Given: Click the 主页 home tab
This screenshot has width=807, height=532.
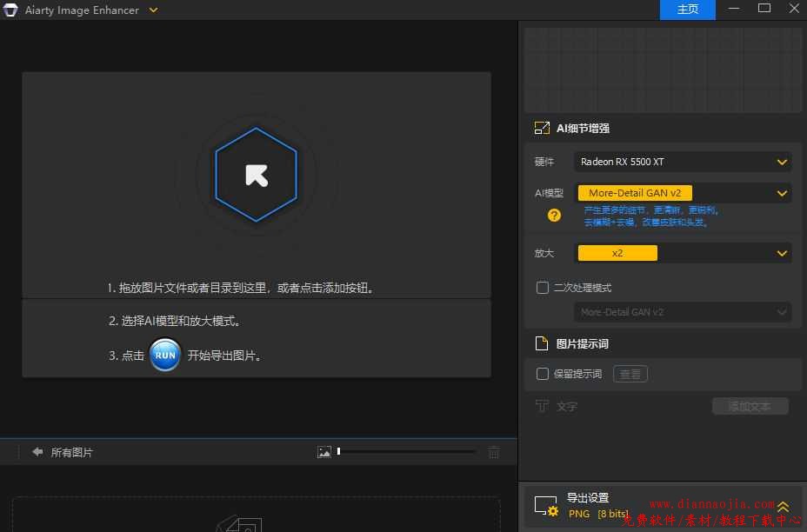Looking at the screenshot, I should point(687,10).
